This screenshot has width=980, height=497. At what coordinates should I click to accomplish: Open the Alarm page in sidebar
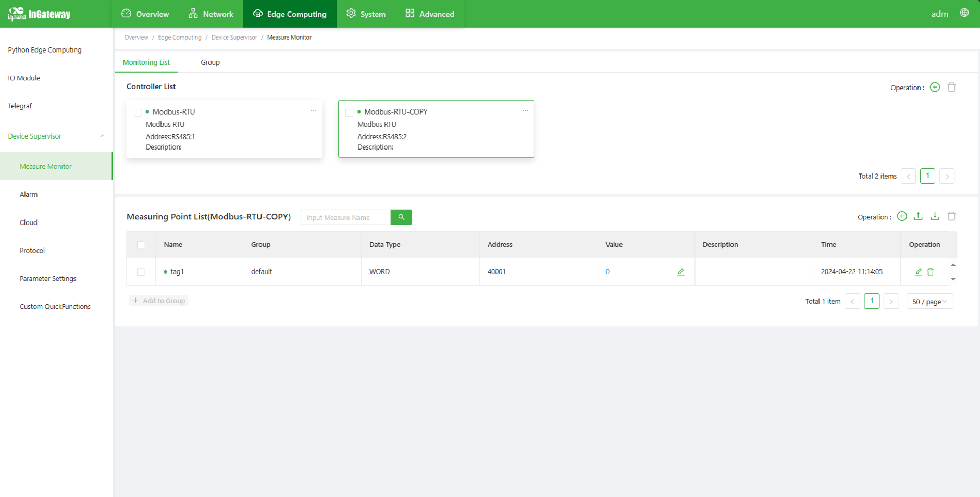pyautogui.click(x=29, y=195)
